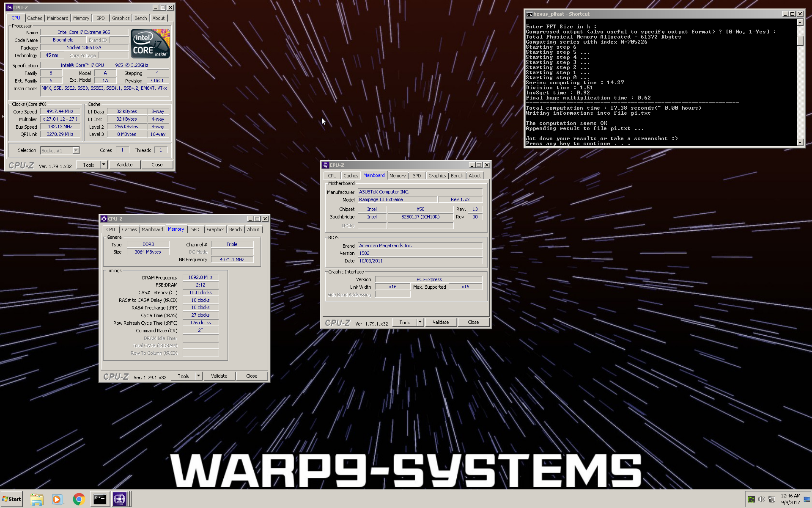Minimize the Memory CPU-Z window
The height and width of the screenshot is (508, 812).
250,219
